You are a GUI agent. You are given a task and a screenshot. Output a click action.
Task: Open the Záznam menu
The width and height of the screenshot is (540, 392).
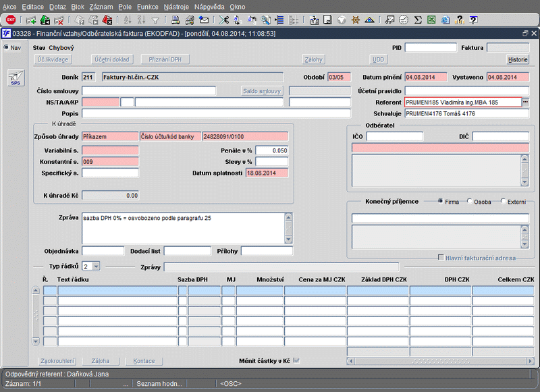coord(100,6)
